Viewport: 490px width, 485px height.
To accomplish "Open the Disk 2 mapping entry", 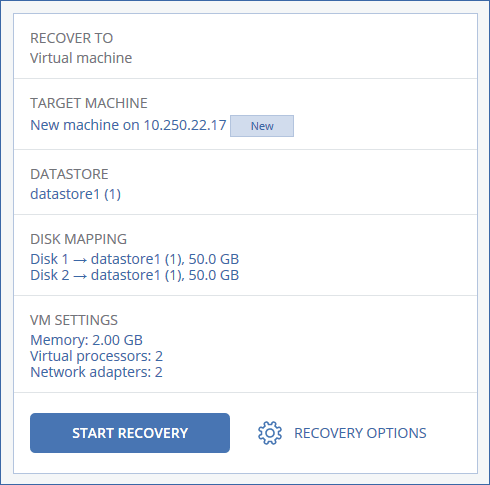I will pos(135,275).
